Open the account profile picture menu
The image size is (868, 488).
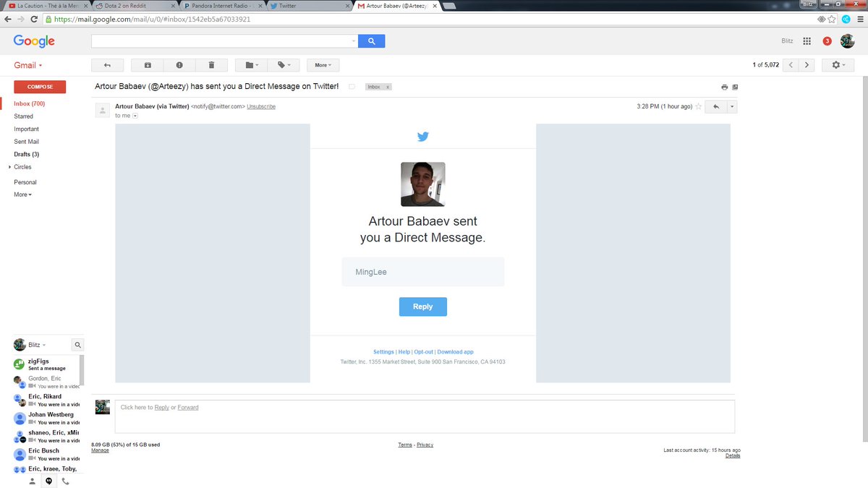pos(847,41)
